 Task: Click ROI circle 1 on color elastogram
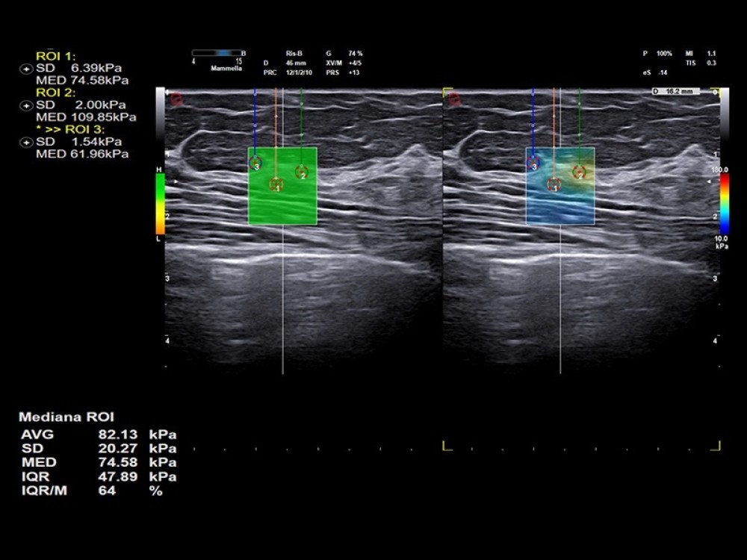pos(554,184)
